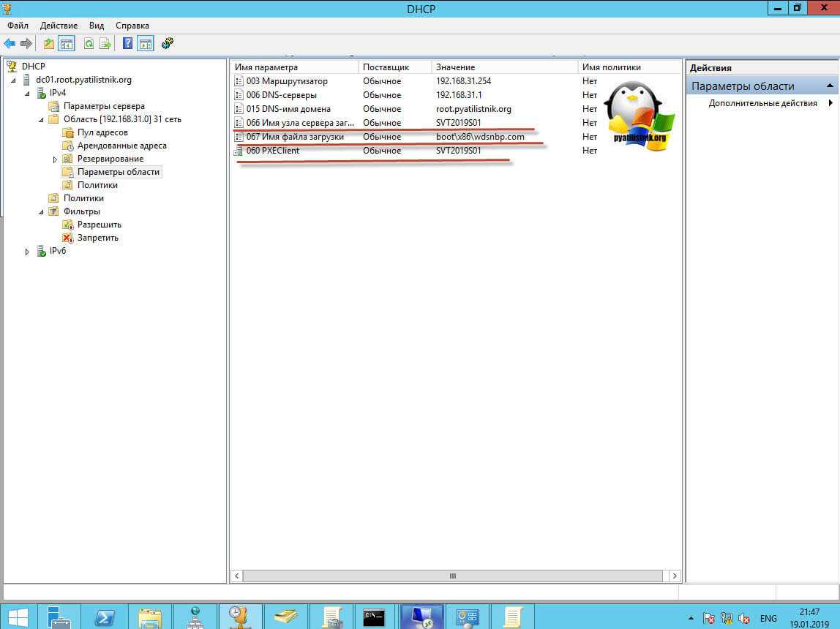The height and width of the screenshot is (629, 840).
Task: Click the Refresh toolbar icon
Action: (x=89, y=44)
